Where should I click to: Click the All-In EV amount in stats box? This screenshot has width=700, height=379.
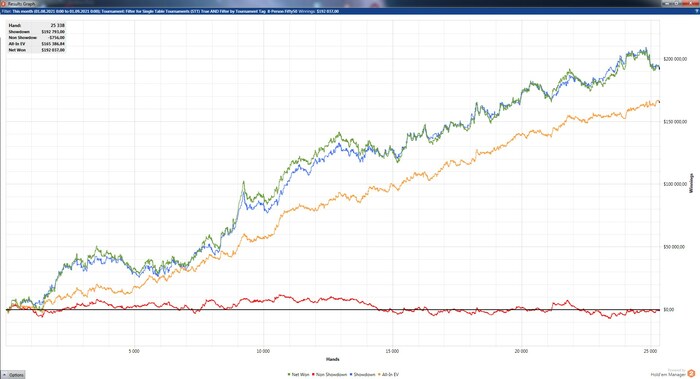coord(53,44)
